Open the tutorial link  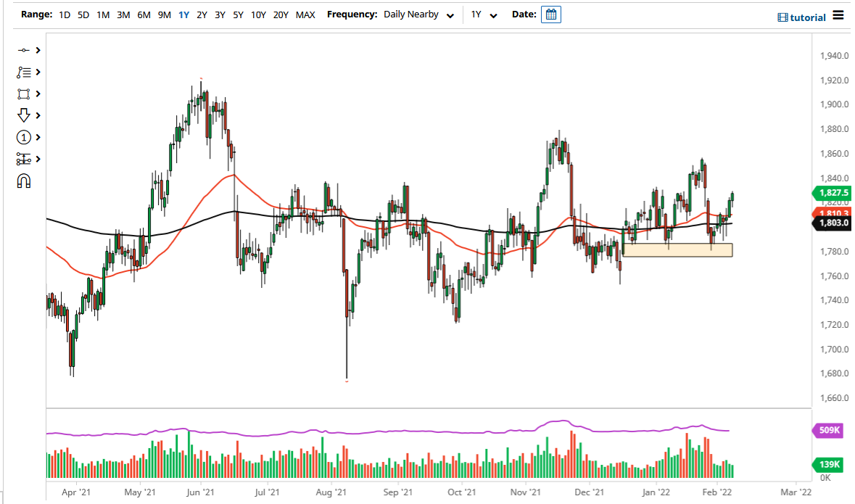(x=801, y=17)
